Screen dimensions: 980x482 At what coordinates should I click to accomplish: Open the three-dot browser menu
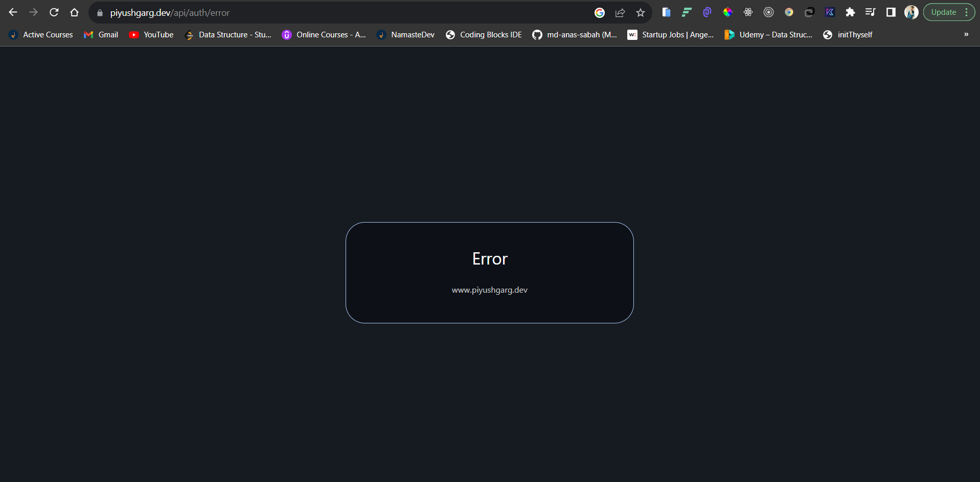966,12
